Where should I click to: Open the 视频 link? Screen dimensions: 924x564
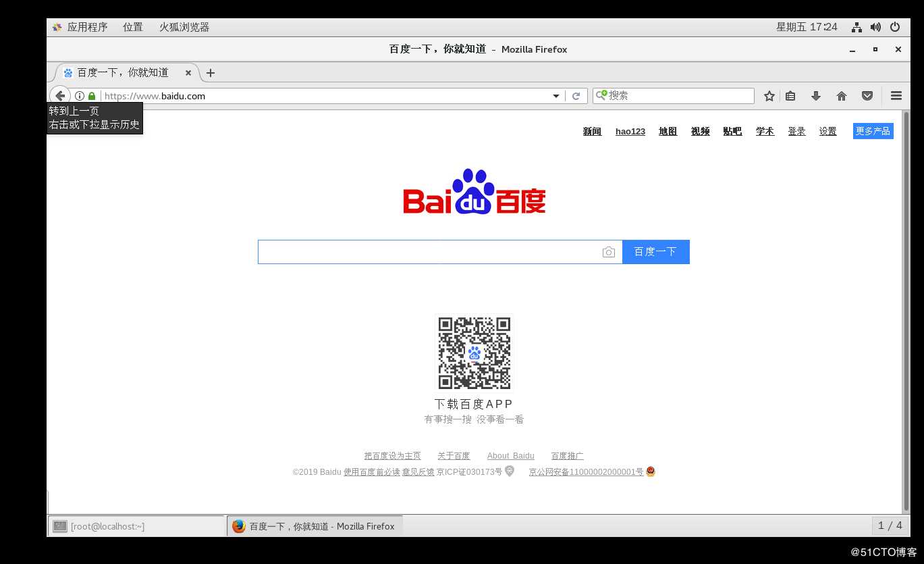pos(700,132)
